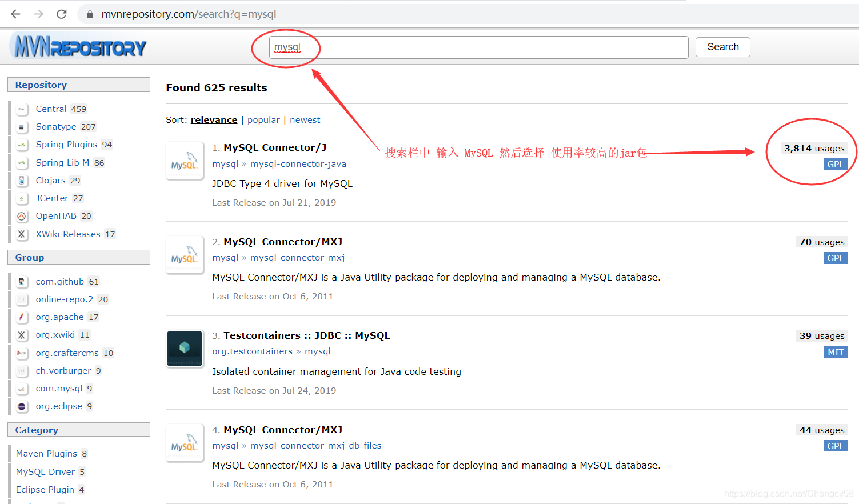Filter by com.mysql group link
Viewport: 859px width, 504px height.
tap(59, 389)
